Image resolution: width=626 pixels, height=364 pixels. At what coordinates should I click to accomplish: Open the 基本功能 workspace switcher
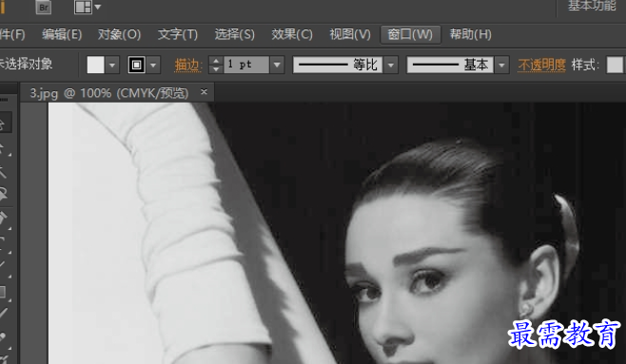tap(592, 6)
